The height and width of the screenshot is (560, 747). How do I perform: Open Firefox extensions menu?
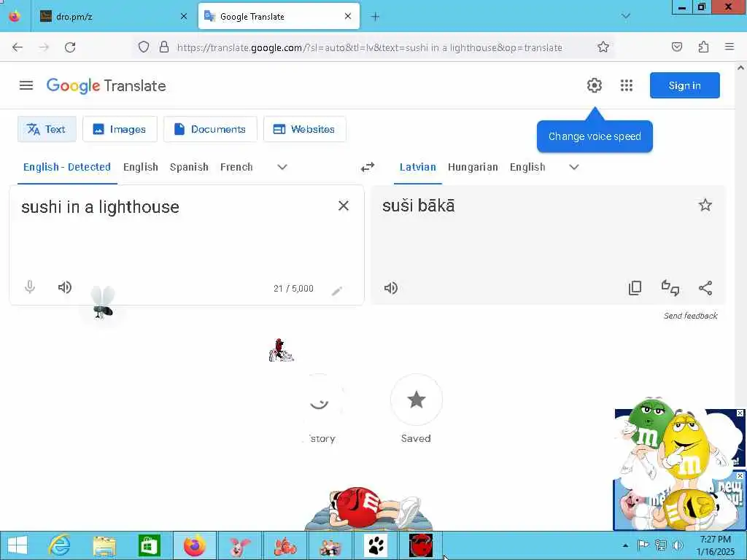(x=703, y=47)
